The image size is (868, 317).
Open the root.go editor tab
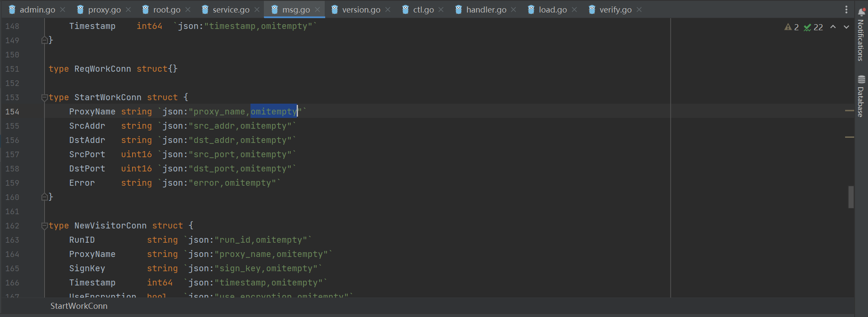pos(162,10)
